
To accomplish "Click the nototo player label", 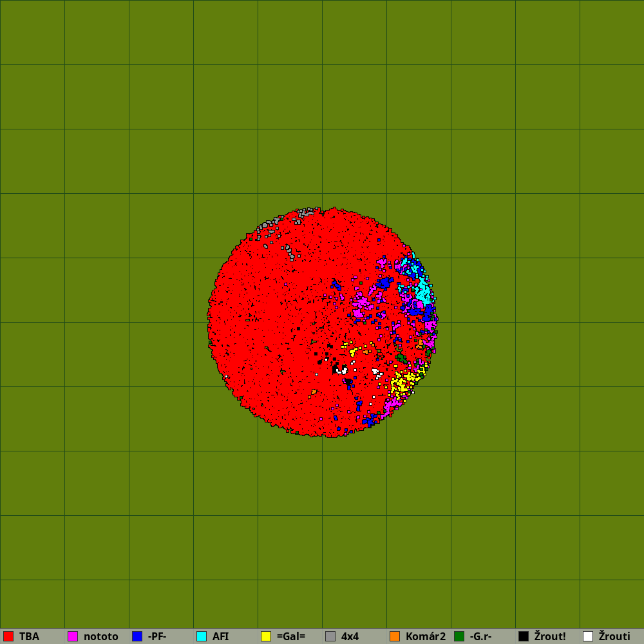I will [x=101, y=636].
